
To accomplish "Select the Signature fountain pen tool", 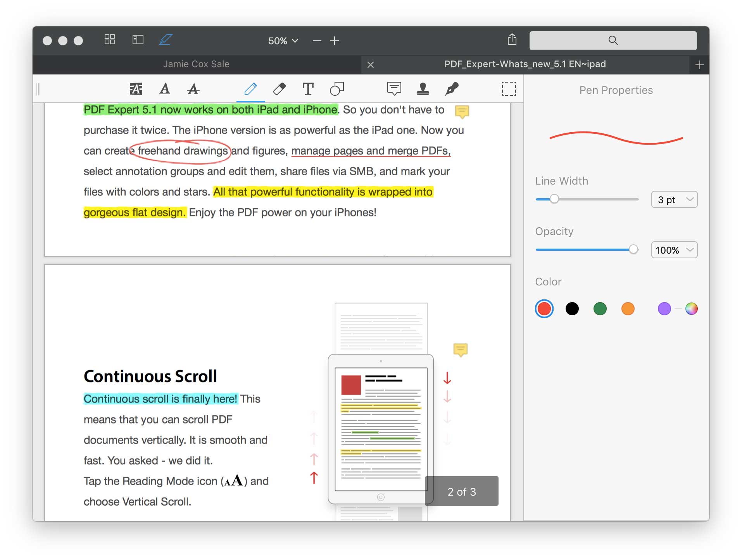I will 452,89.
